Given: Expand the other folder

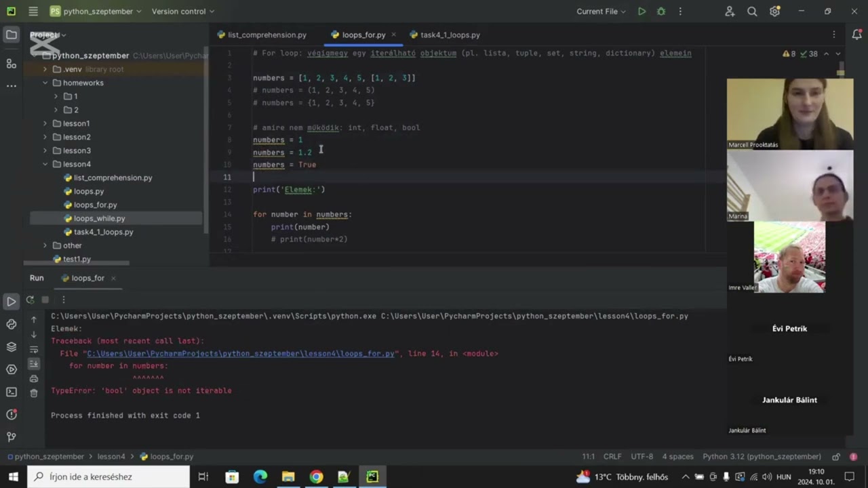Looking at the screenshot, I should (45, 245).
